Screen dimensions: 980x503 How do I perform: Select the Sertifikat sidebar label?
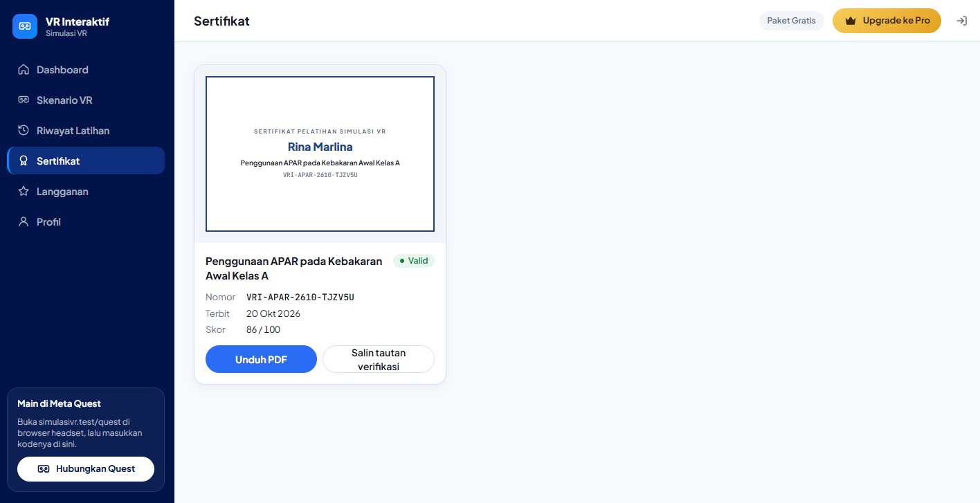pyautogui.click(x=58, y=161)
